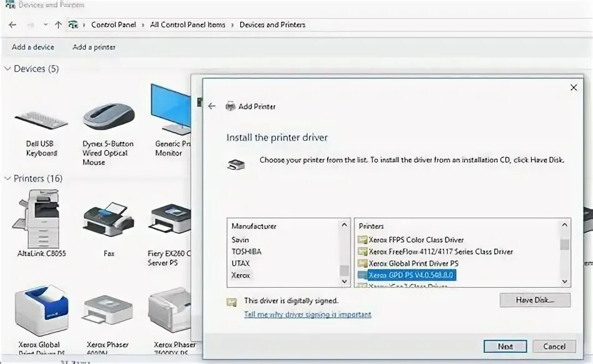Open the recent locations dropdown arrow
Screen dimensions: 593x364
[46, 25]
